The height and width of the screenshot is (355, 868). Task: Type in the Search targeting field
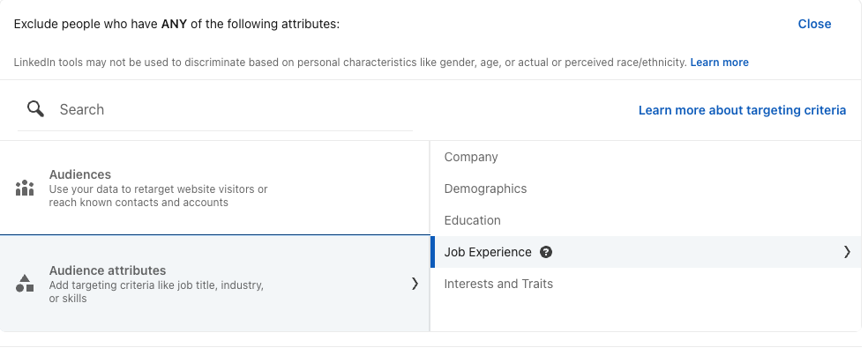pyautogui.click(x=229, y=109)
